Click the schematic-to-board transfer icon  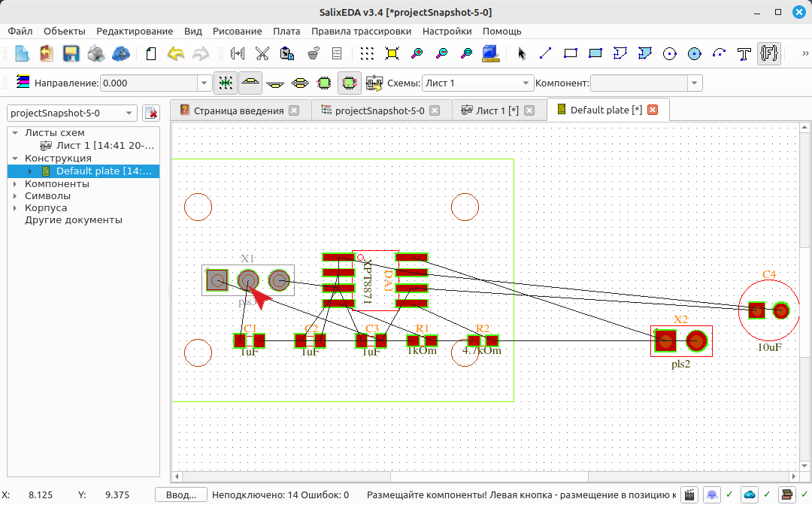374,83
